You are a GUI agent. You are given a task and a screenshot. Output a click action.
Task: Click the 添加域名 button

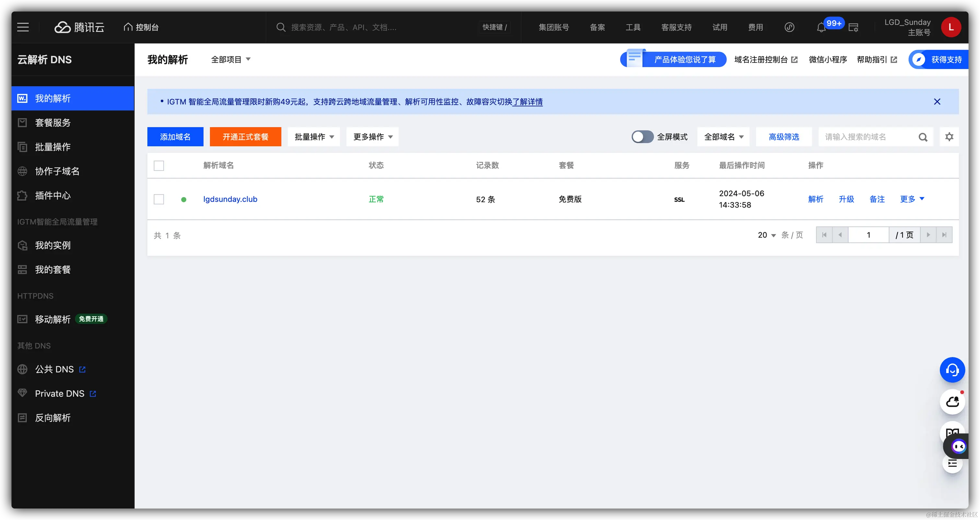(x=175, y=137)
